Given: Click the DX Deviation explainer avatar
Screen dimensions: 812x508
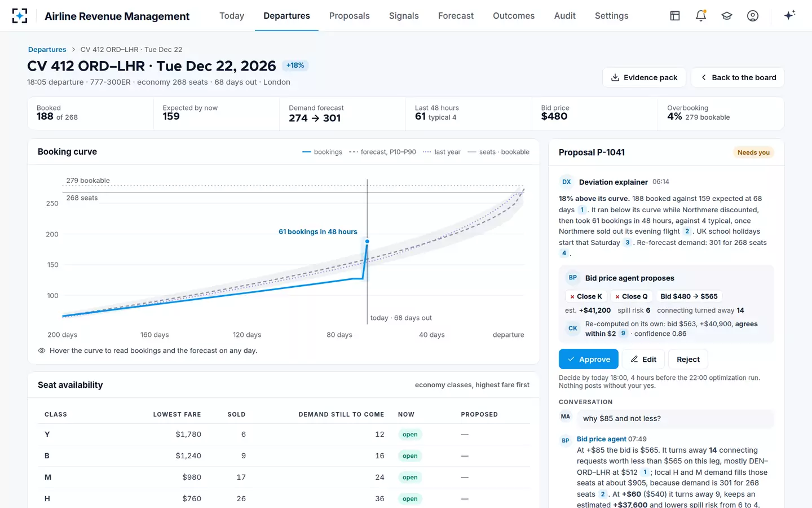Looking at the screenshot, I should (x=567, y=182).
